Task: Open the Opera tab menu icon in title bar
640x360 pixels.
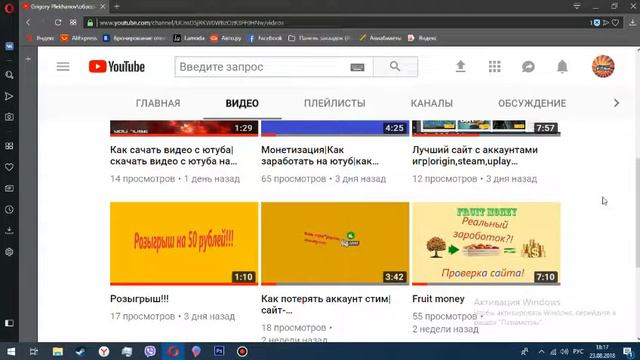Action: [x=577, y=6]
